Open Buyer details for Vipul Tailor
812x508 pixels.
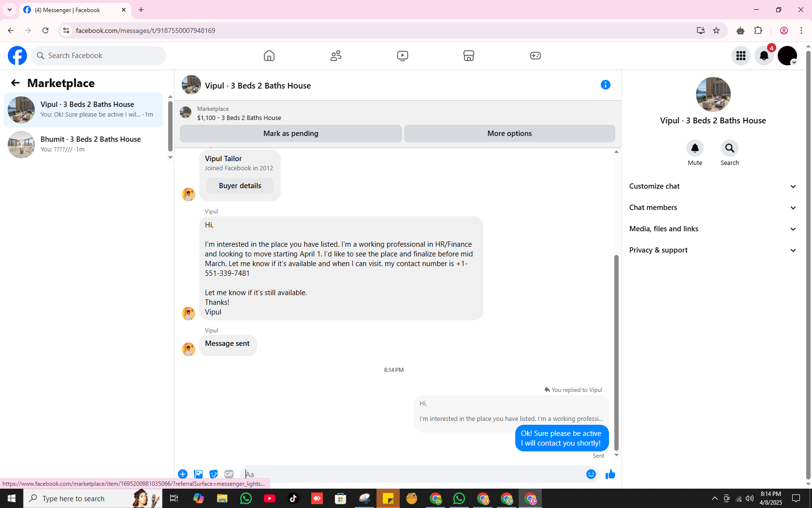(240, 186)
